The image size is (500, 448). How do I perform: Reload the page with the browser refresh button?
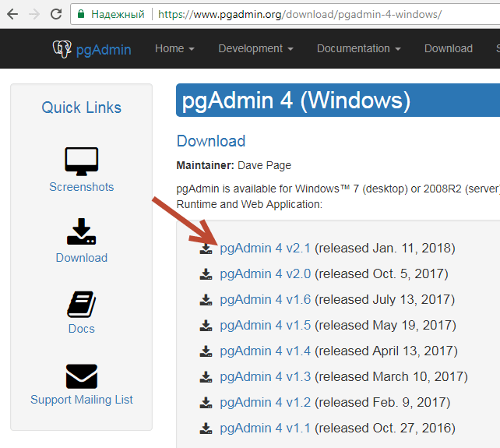tap(56, 14)
